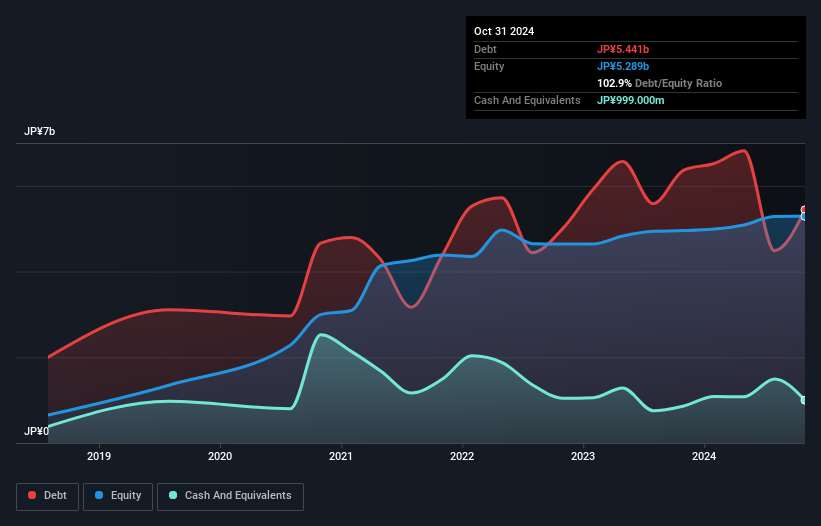
Task: Click the JP¥999.000m cash value
Action: click(x=630, y=100)
